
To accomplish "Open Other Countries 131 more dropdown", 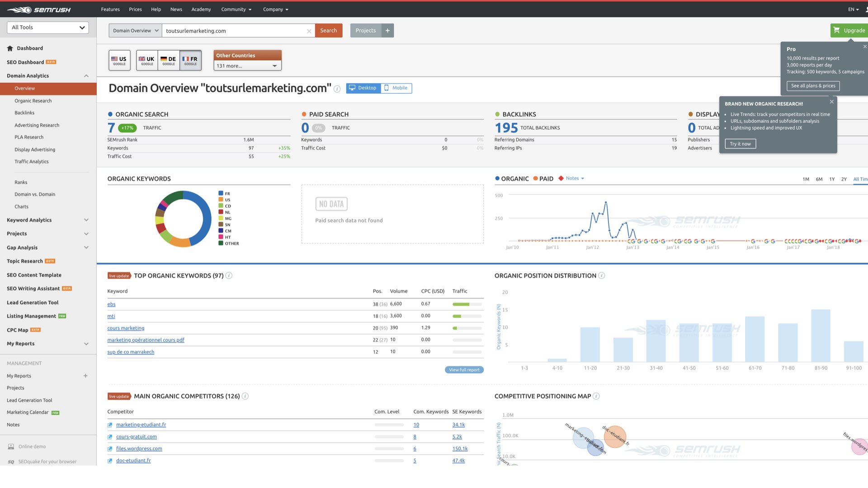I will pyautogui.click(x=247, y=66).
